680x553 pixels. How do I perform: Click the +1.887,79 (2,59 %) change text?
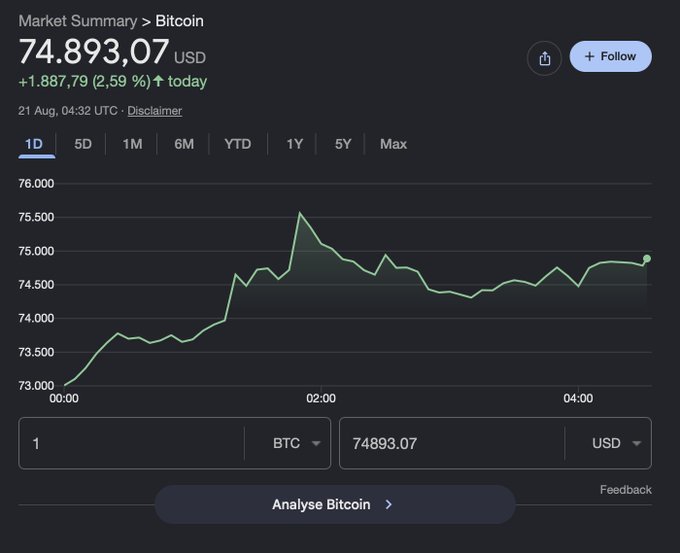point(85,81)
